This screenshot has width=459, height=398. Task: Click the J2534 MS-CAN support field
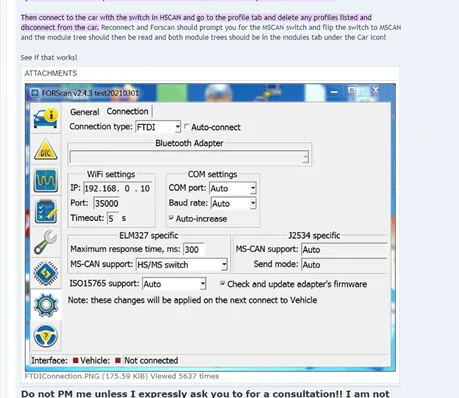pos(344,249)
